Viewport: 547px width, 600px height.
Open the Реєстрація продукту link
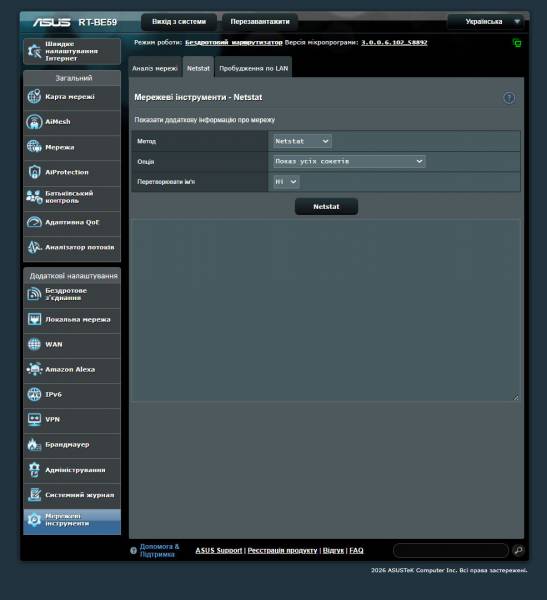282,550
